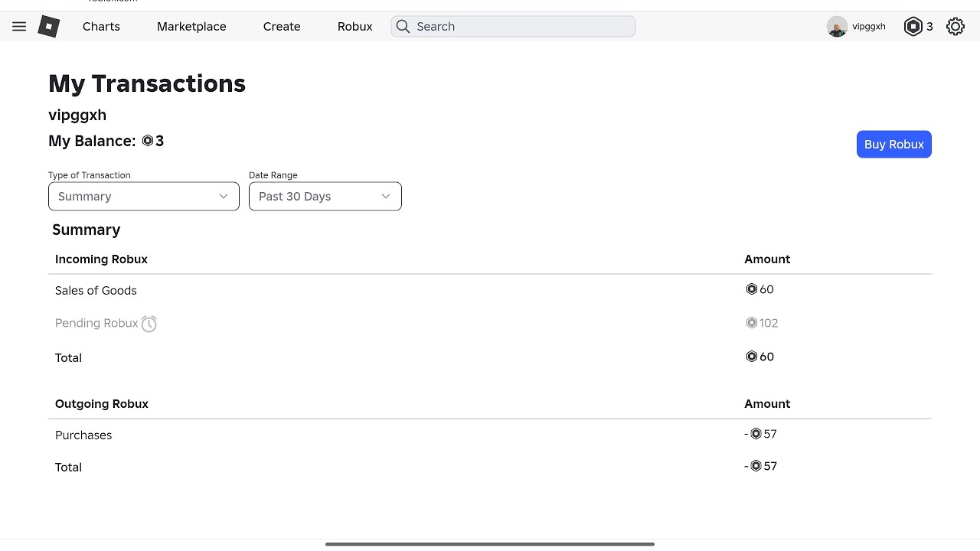Open Charts page
Viewport: 980px width, 551px height.
coord(101,26)
